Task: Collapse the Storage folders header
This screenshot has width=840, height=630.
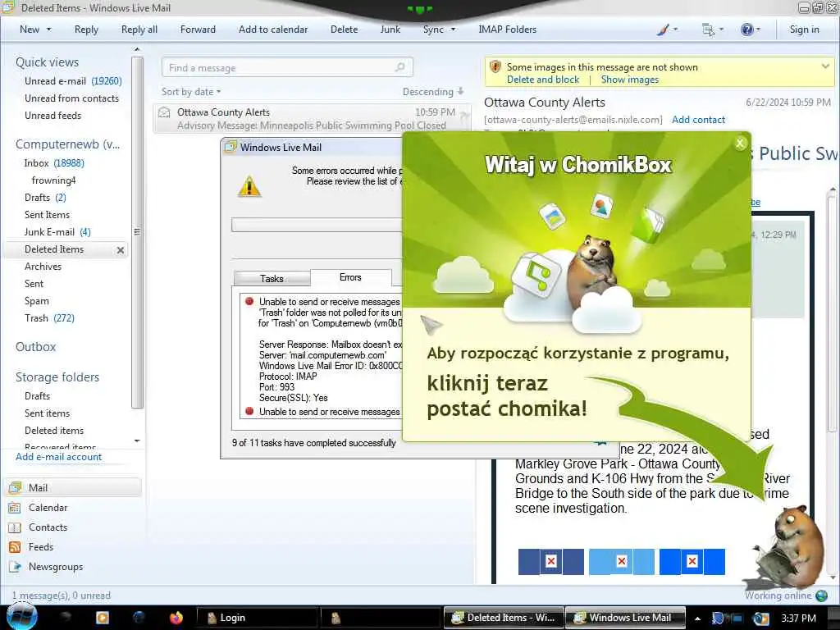Action: pos(57,377)
